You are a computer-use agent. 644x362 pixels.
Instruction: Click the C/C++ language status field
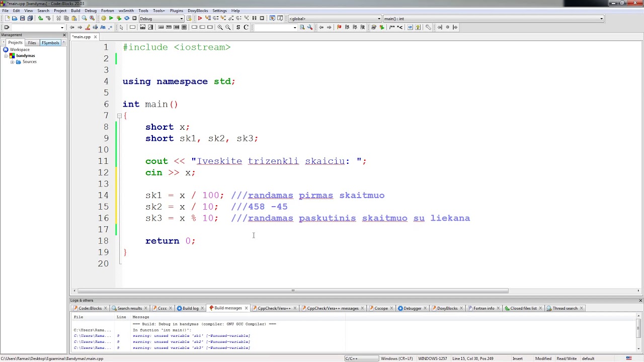[361, 358]
